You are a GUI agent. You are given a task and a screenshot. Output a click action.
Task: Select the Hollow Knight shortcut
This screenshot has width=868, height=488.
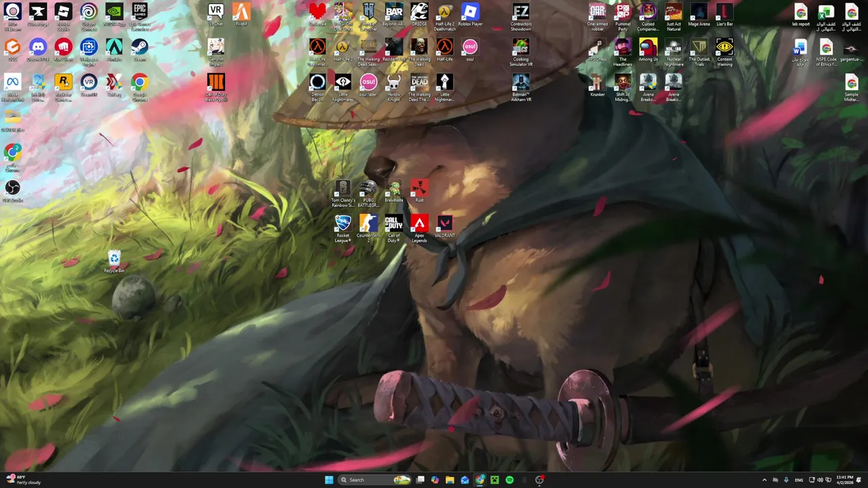tap(394, 87)
